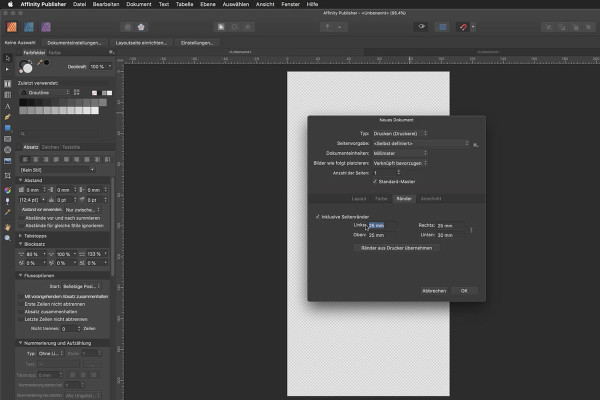Click the Abbrechen button
Image resolution: width=600 pixels, height=400 pixels.
tap(434, 291)
